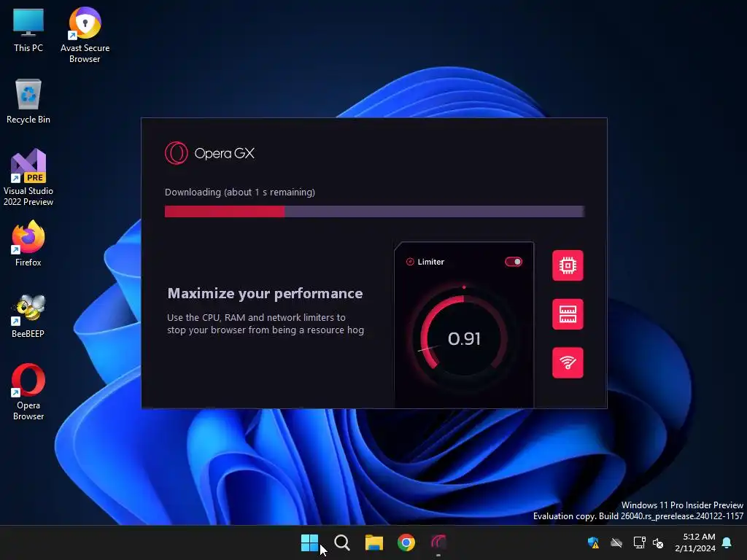
Task: Click the Opera GX logo in installer
Action: click(x=209, y=153)
